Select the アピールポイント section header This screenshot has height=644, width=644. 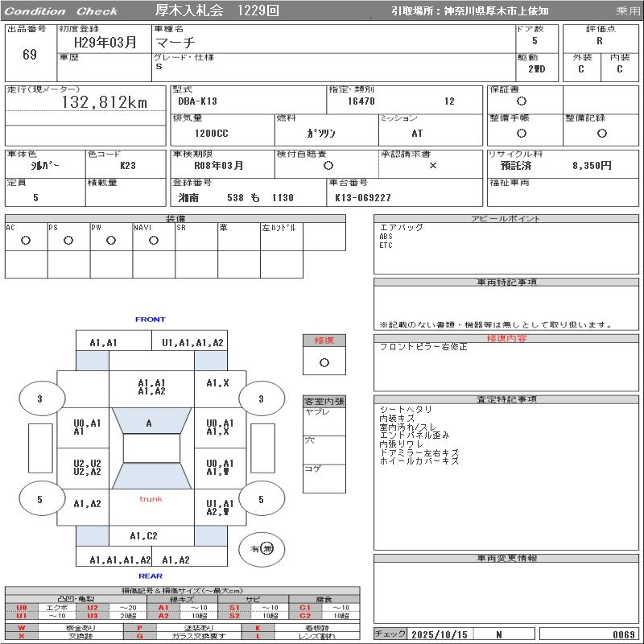pyautogui.click(x=507, y=219)
